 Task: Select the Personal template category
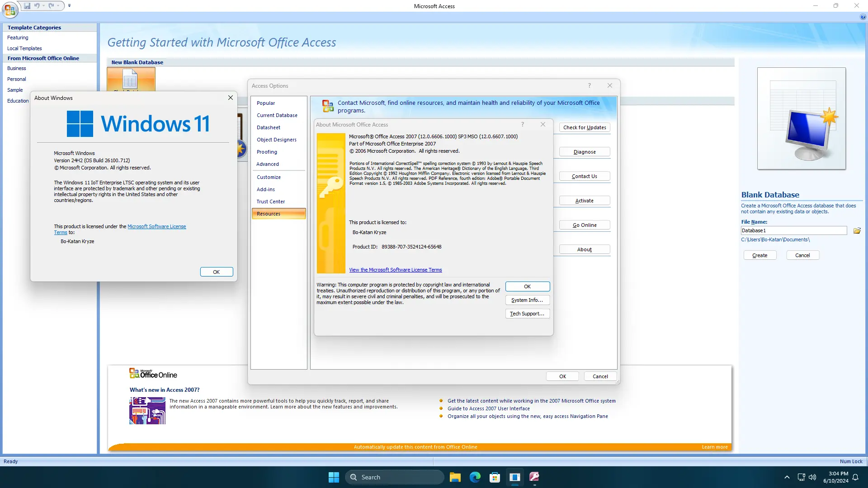(17, 79)
